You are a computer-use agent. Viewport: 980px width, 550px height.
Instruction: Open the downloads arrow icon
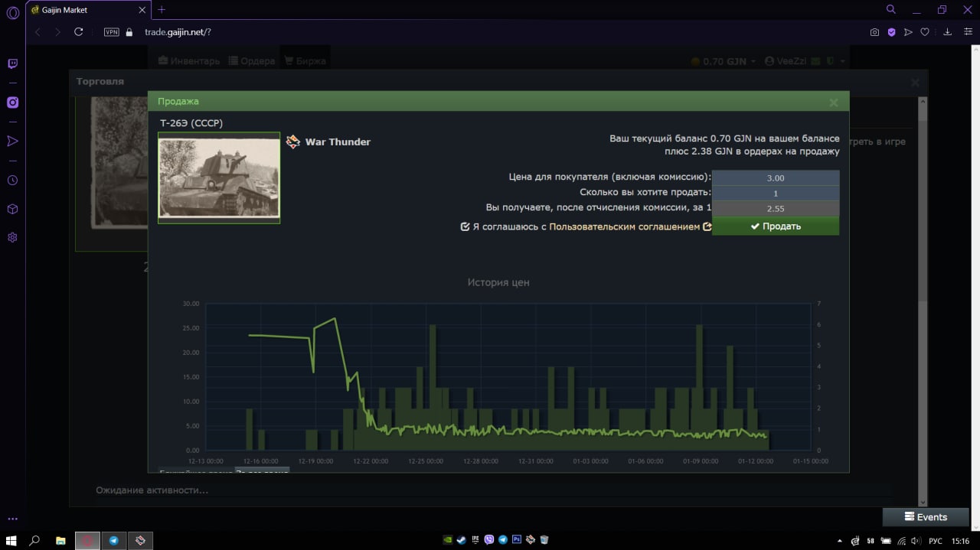click(x=948, y=32)
